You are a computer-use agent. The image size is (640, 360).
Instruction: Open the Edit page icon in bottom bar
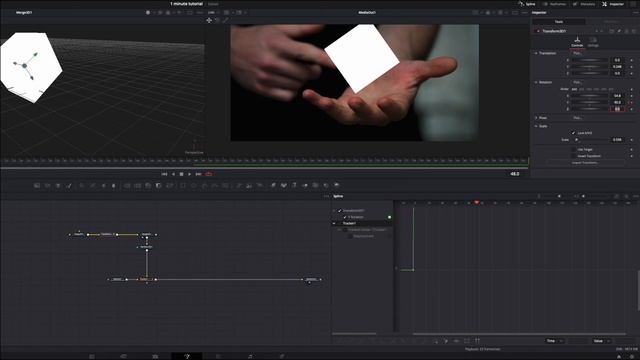coord(123,356)
